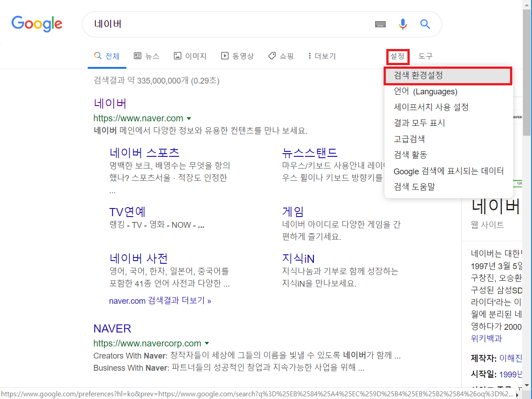The width and height of the screenshot is (532, 399).
Task: Open the on-screen keyboard icon
Action: tap(380, 24)
